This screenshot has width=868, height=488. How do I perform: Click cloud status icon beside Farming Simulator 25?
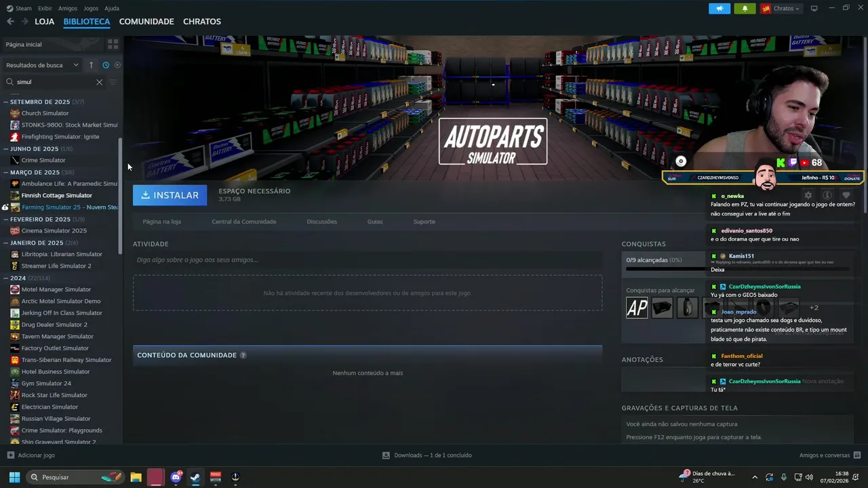pos(5,207)
